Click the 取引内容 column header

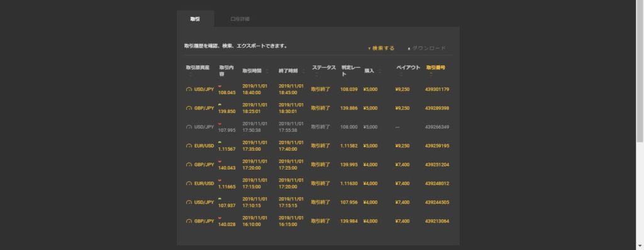pyautogui.click(x=226, y=71)
